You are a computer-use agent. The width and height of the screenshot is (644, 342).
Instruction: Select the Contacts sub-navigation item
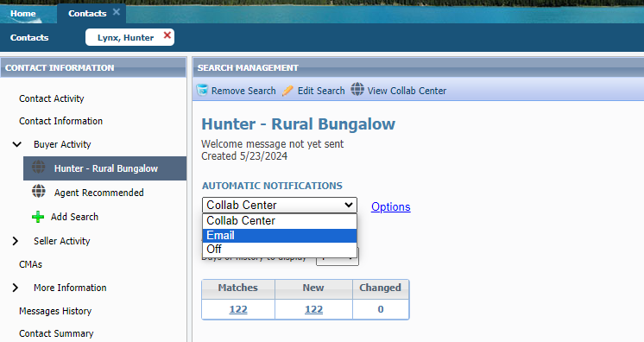pos(29,38)
